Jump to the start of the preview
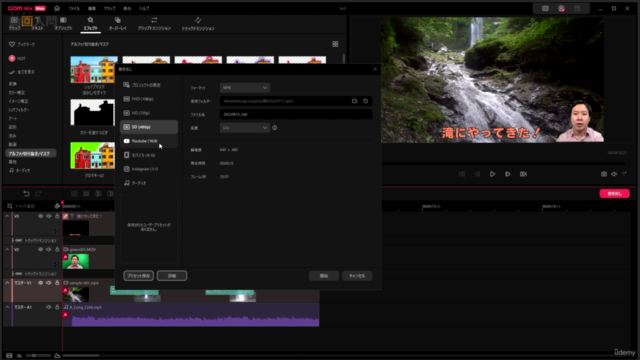The height and width of the screenshot is (360, 640). coord(462,174)
